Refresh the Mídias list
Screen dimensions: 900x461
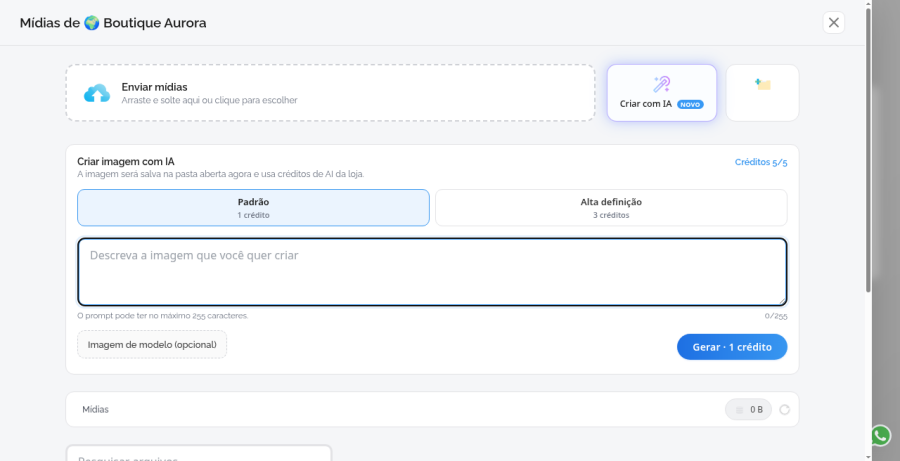785,409
